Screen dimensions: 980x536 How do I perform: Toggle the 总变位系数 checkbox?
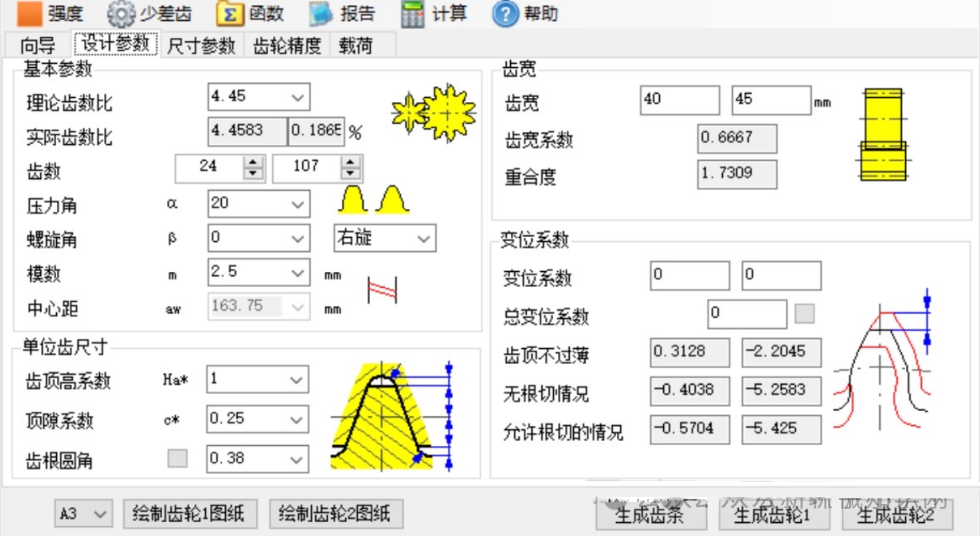click(805, 314)
